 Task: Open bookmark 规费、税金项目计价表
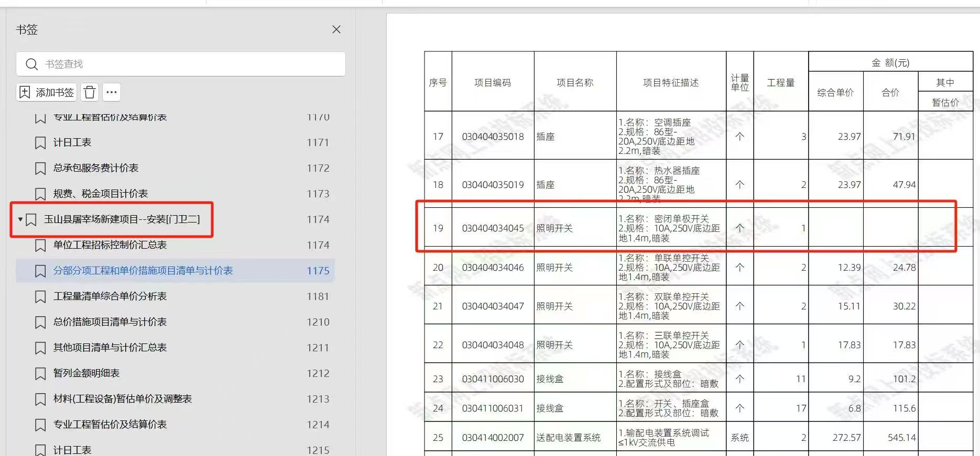pos(101,194)
